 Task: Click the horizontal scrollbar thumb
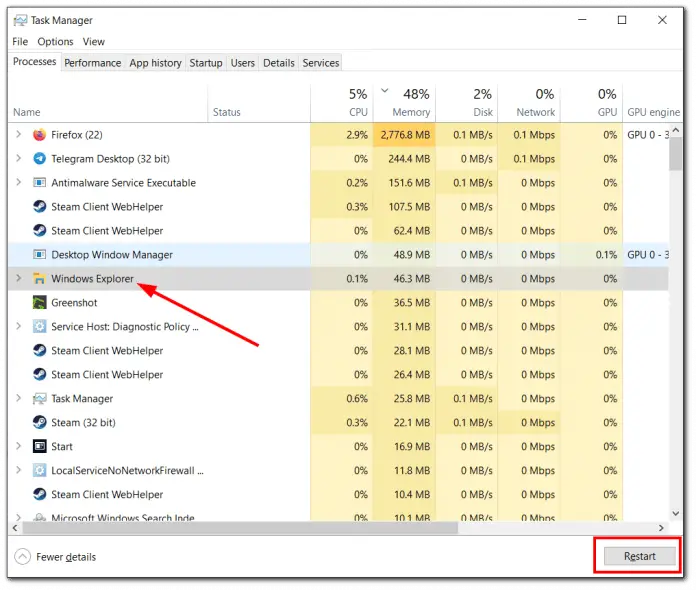[x=240, y=528]
